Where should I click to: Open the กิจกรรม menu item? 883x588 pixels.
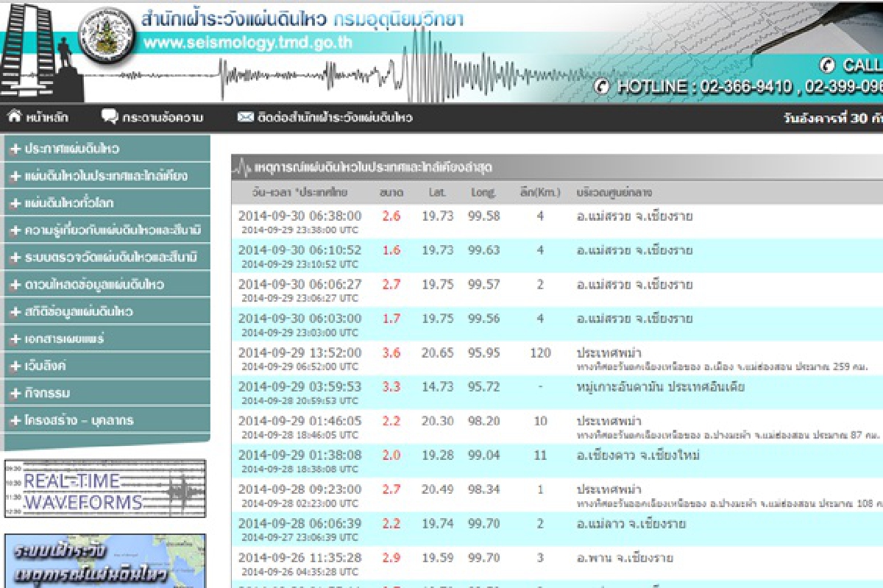107,393
